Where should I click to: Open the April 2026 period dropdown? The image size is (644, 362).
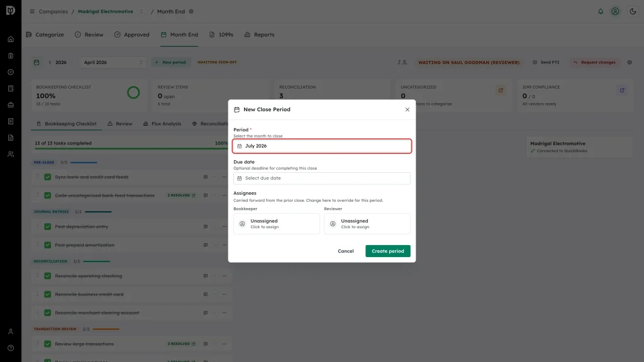[x=113, y=62]
